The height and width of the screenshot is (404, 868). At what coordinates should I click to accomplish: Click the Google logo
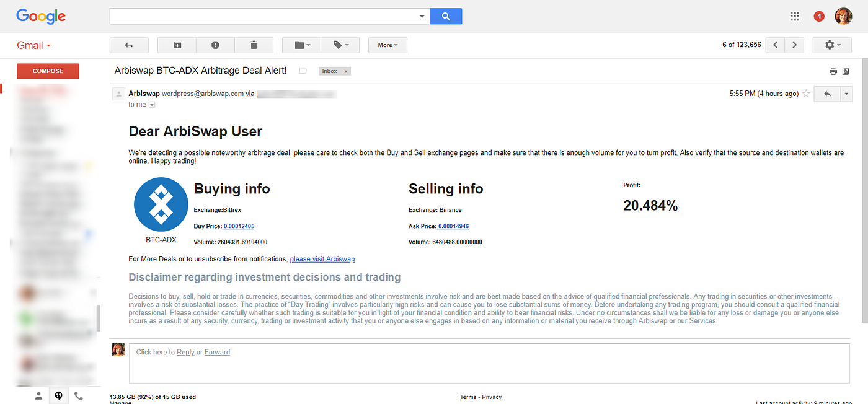coord(41,17)
